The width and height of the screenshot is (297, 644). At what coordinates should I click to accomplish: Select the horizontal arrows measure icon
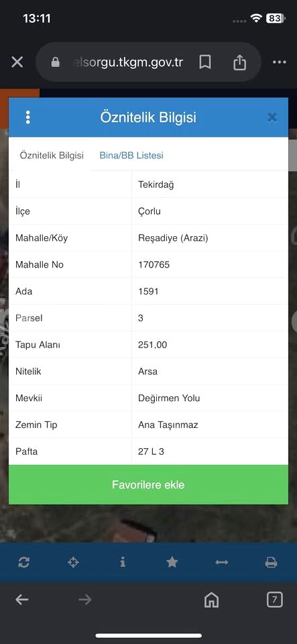[221, 562]
